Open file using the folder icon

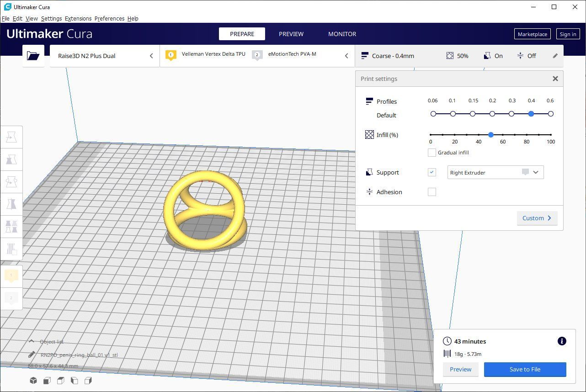point(33,56)
